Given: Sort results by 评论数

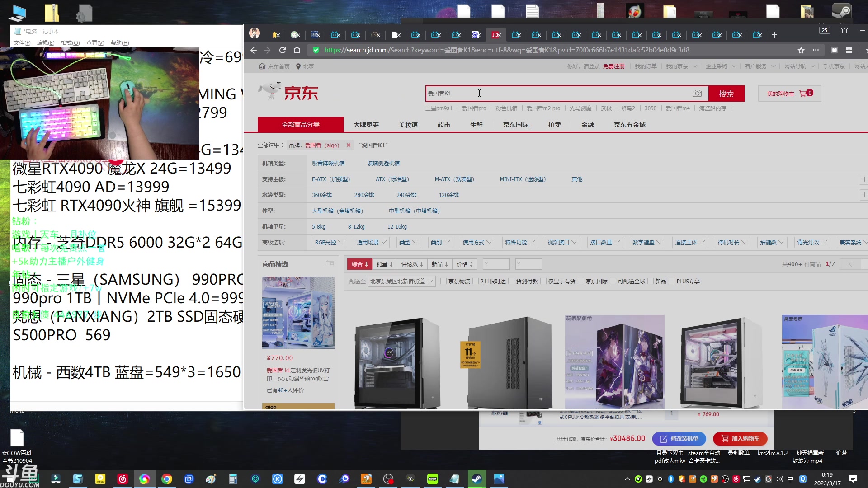Looking at the screenshot, I should pyautogui.click(x=412, y=264).
